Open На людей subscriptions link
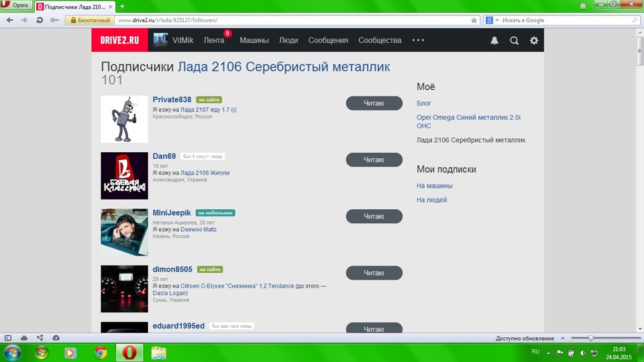The width and height of the screenshot is (644, 362). (x=431, y=200)
